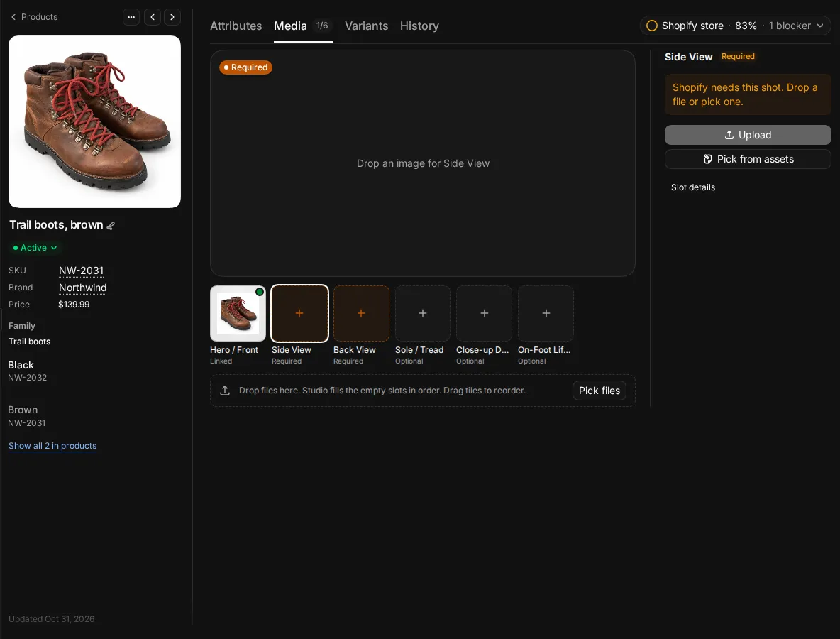This screenshot has width=840, height=639.
Task: Expand the Shopify store readiness dropdown
Action: (735, 26)
